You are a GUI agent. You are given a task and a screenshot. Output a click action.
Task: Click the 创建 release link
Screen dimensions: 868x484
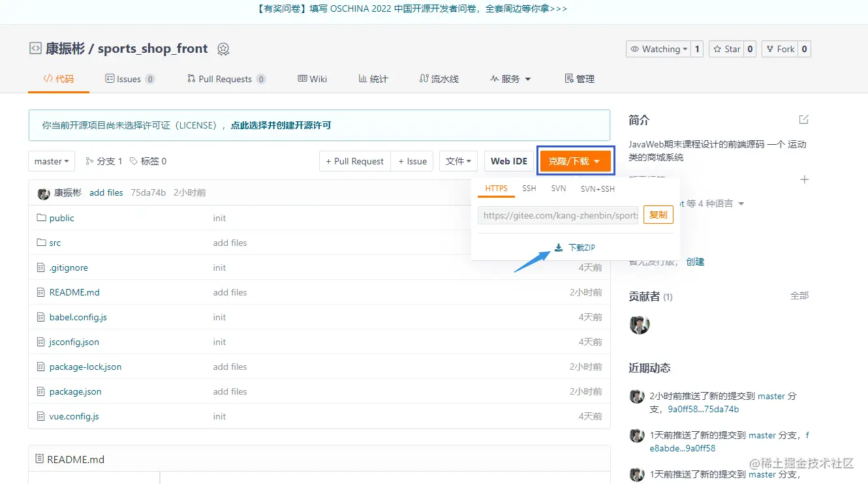[x=695, y=262]
